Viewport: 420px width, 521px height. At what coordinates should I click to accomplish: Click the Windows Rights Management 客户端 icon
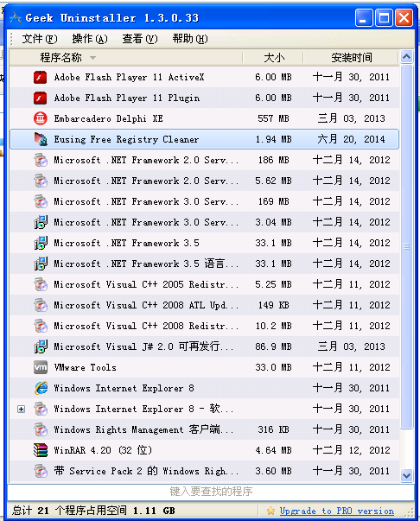[x=41, y=429]
